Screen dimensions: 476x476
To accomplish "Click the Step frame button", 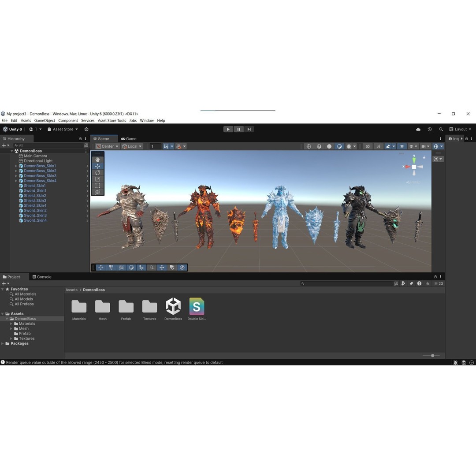I will (x=249, y=129).
